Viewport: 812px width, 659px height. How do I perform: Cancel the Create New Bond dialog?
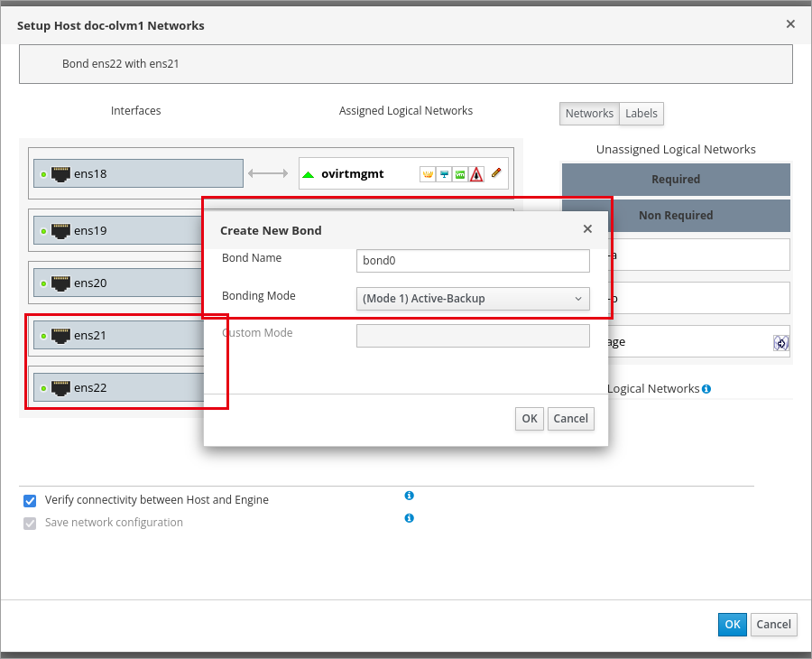pos(571,419)
